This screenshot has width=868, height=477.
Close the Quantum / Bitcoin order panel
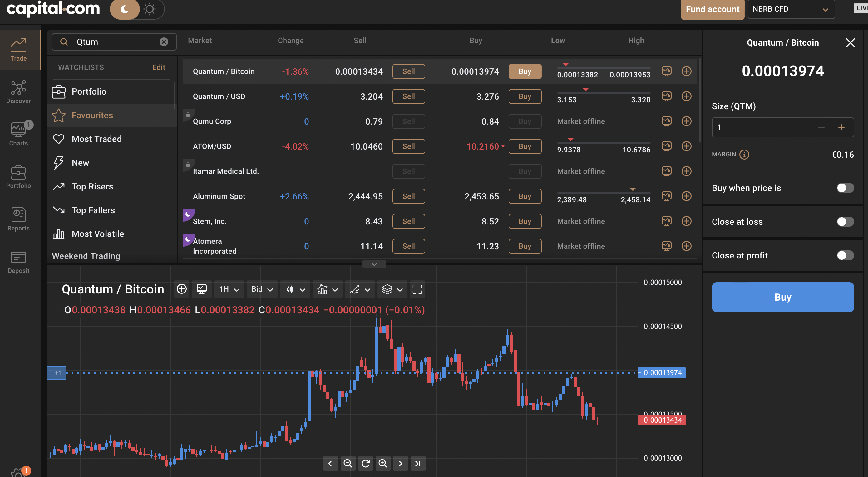click(x=850, y=43)
